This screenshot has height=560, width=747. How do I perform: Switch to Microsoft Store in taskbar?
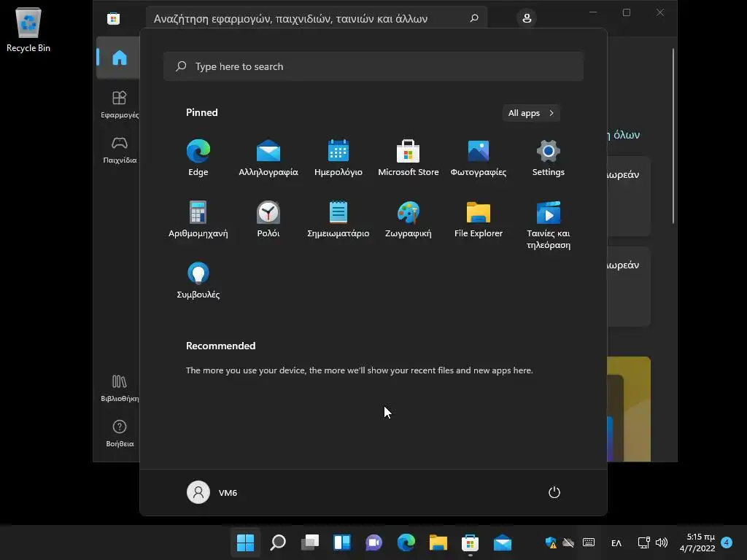[471, 542]
